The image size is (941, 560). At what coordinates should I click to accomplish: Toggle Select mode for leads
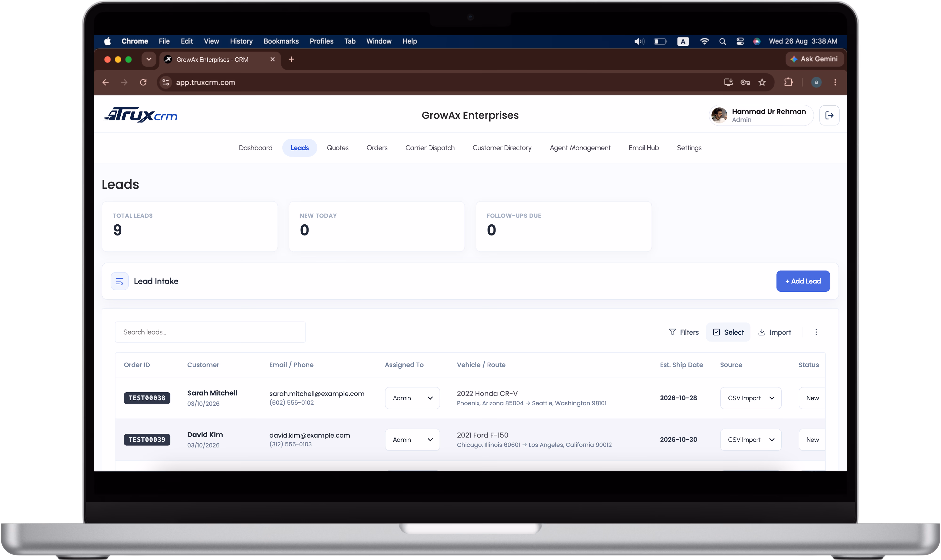tap(728, 332)
